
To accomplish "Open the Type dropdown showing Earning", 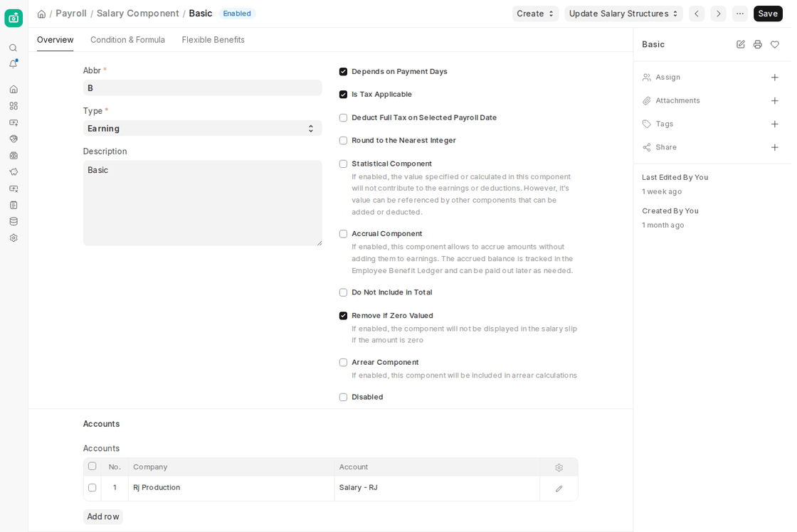I will point(202,129).
